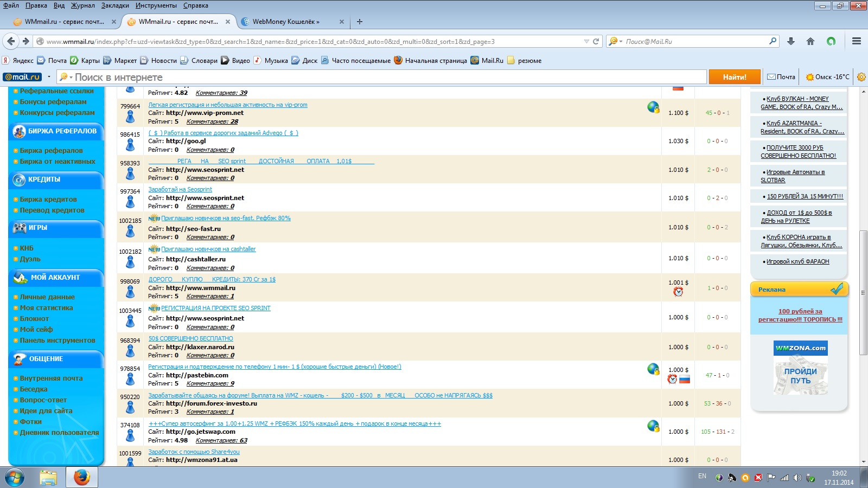Screen dimensions: 868x488
Task: Click Firefox icon in the taskbar
Action: pos(82,478)
